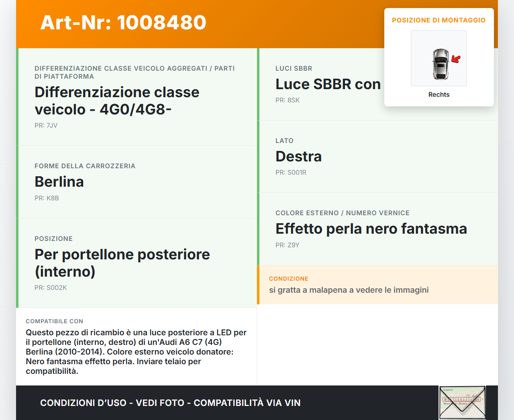The height and width of the screenshot is (420, 514).
Task: Select the Berlina body type value
Action: click(59, 182)
